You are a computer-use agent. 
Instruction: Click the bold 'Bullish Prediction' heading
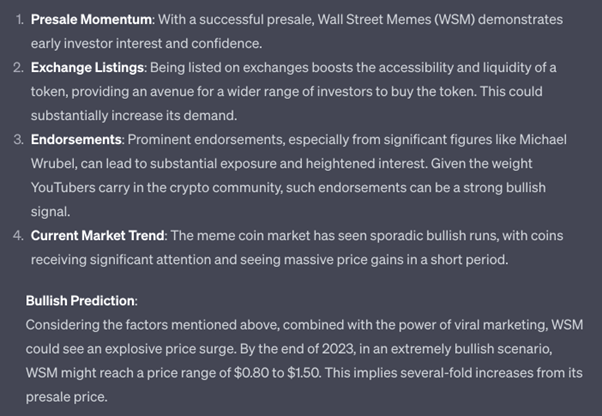coord(80,301)
